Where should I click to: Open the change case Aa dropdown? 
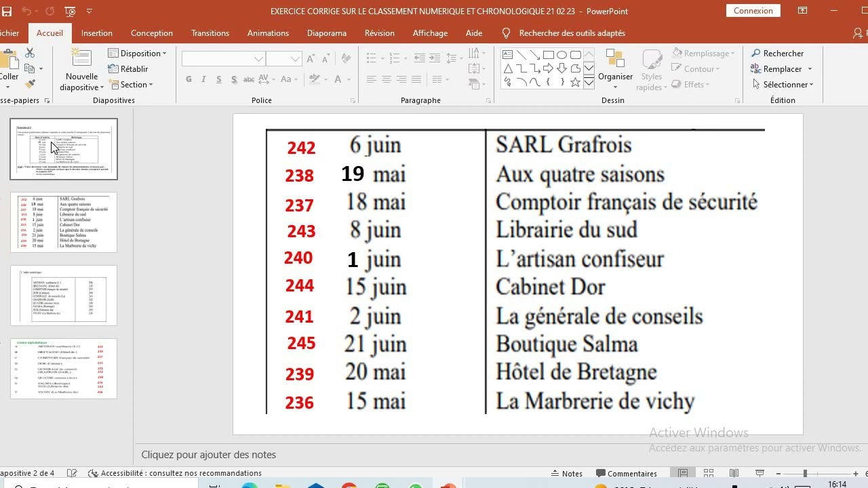[x=290, y=79]
